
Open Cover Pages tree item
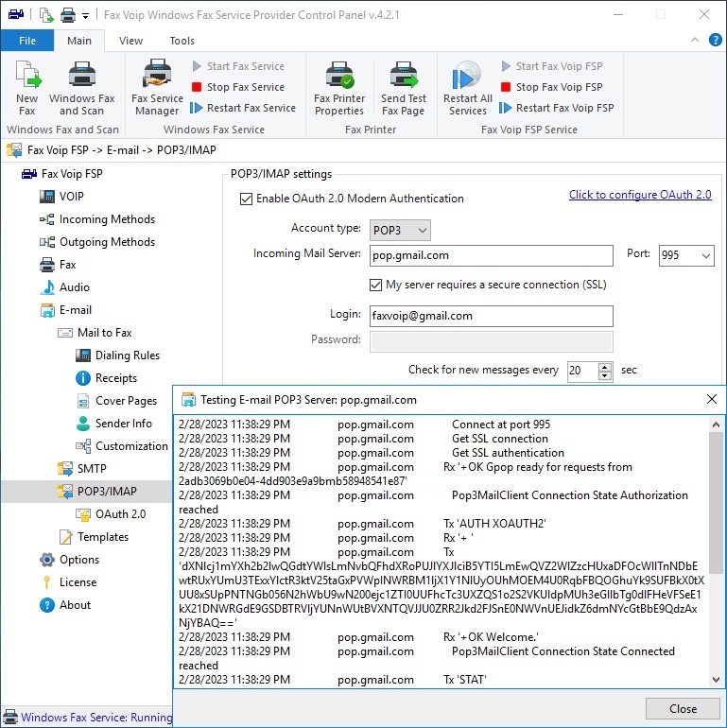coord(116,401)
